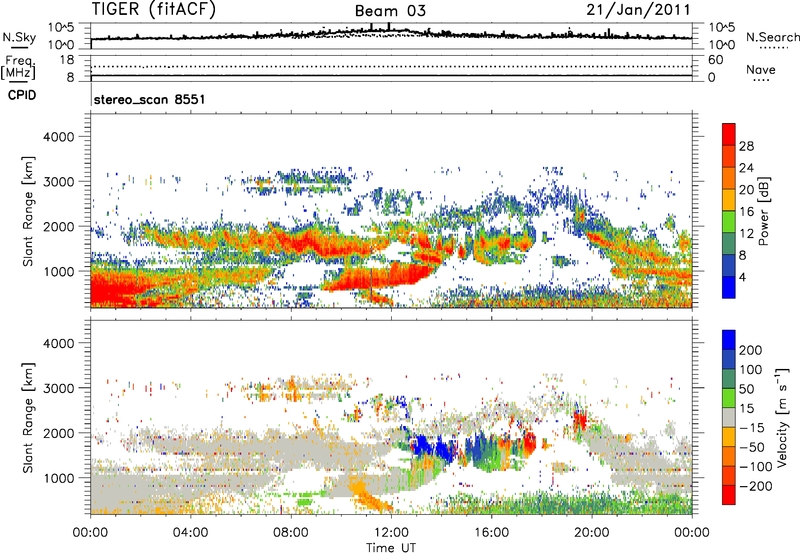
Task: Click the '18' frequency axis tick
Action: (67, 60)
